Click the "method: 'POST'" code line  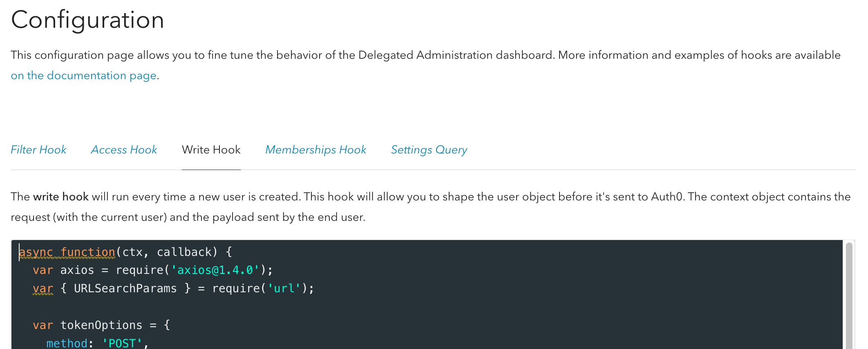[x=97, y=343]
